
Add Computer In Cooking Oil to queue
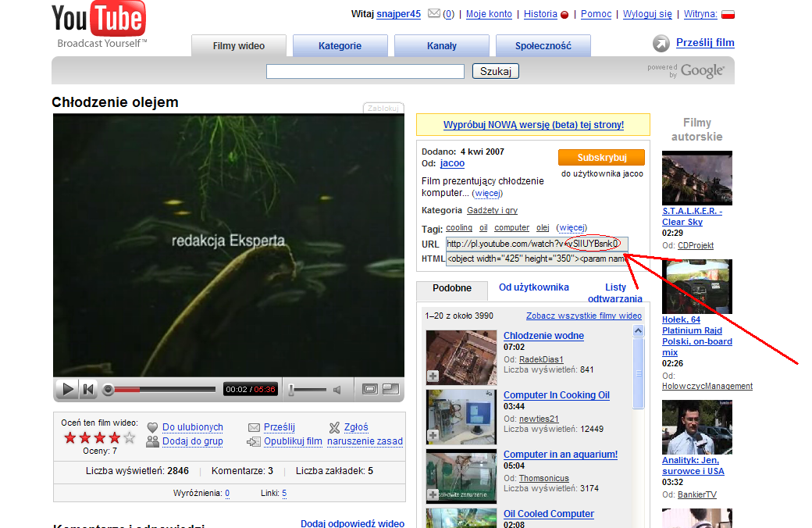coord(433,436)
